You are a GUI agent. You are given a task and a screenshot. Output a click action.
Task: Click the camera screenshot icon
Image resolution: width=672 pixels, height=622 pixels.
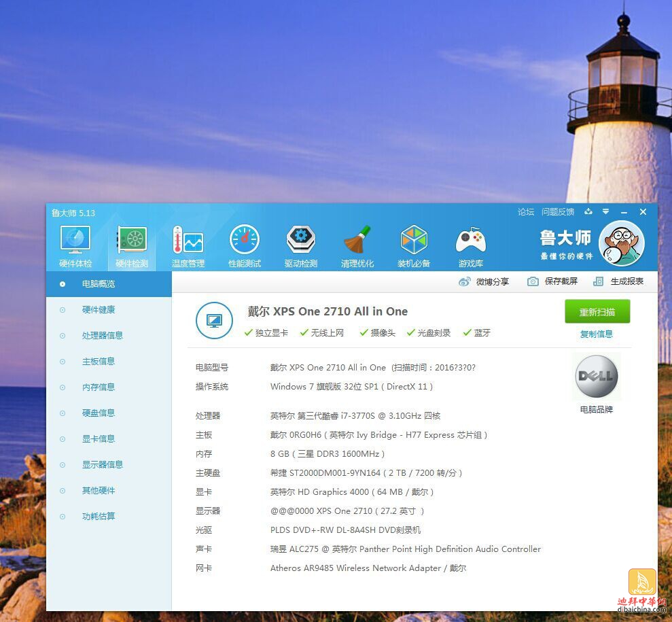click(533, 281)
